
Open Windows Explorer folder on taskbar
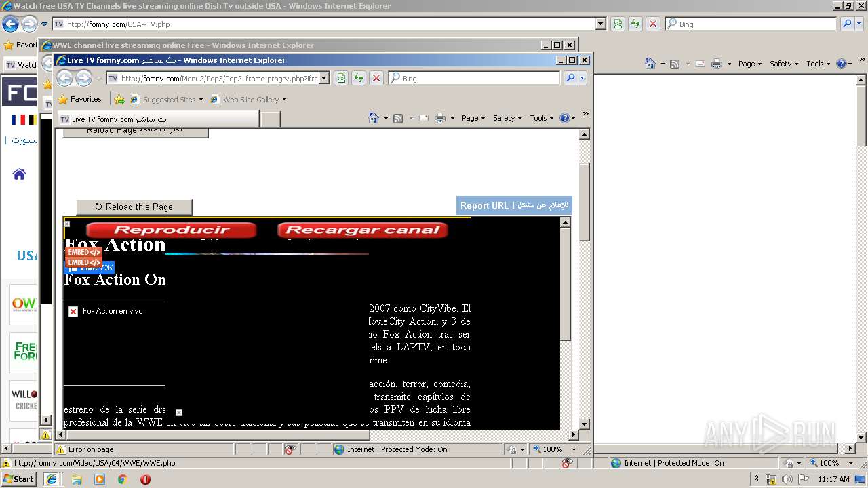[77, 479]
